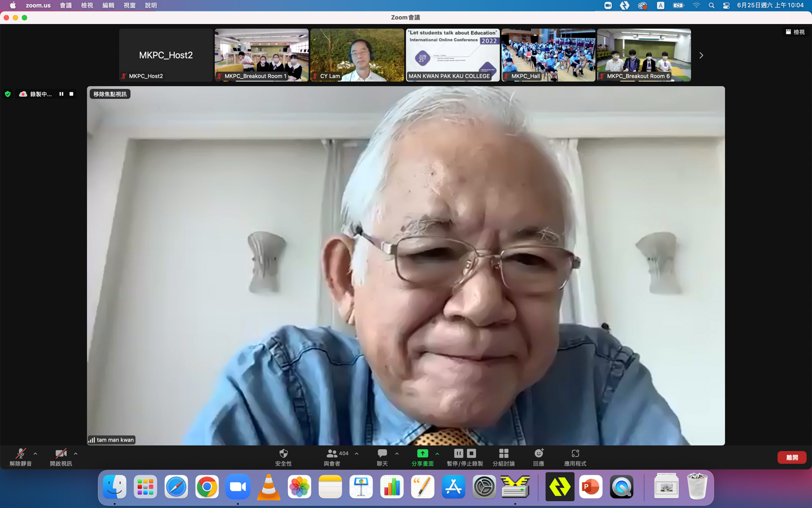Open the 編輯 menu
Image resolution: width=812 pixels, height=508 pixels.
pos(108,6)
